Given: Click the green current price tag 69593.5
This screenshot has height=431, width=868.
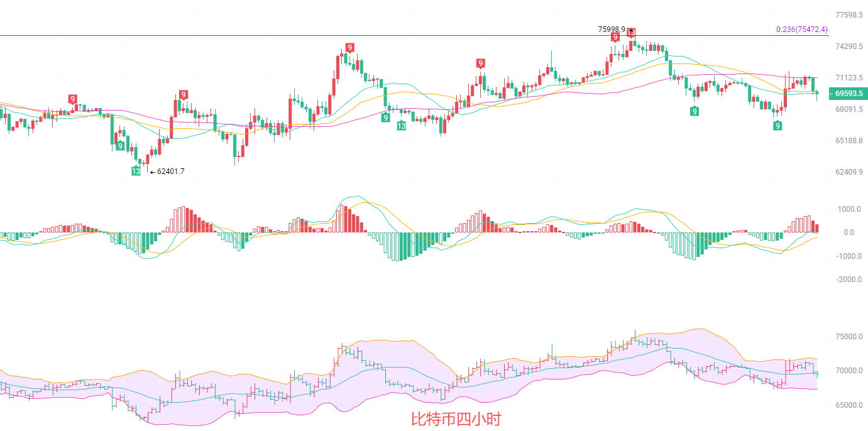Looking at the screenshot, I should 848,94.
